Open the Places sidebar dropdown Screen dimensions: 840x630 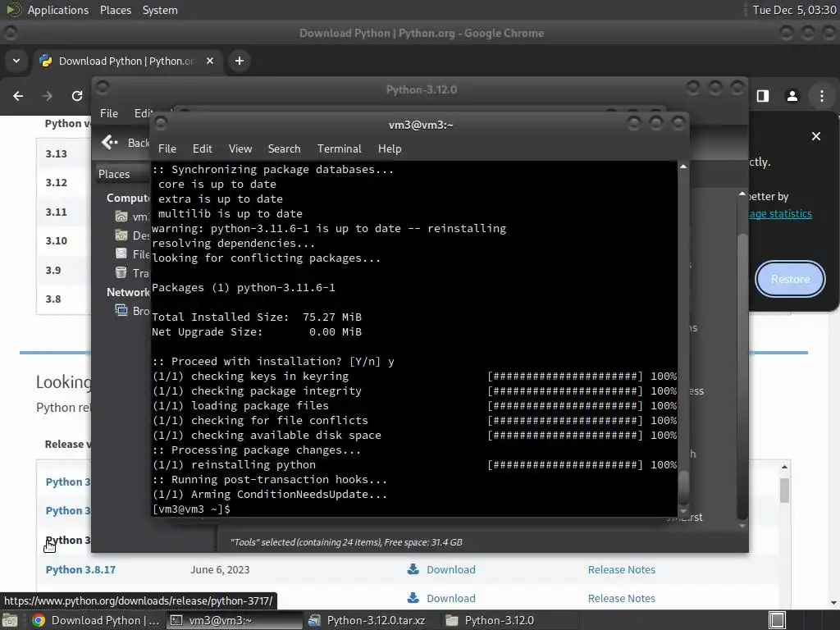[x=122, y=174]
